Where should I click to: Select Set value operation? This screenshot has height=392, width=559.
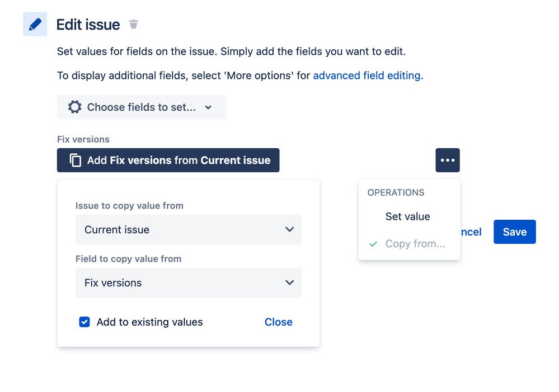(409, 216)
